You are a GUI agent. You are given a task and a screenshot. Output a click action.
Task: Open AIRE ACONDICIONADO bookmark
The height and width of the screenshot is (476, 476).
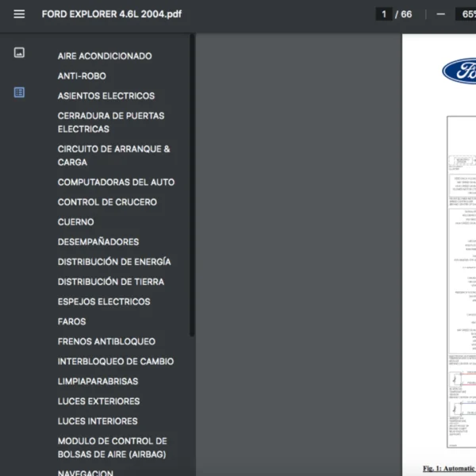[105, 56]
